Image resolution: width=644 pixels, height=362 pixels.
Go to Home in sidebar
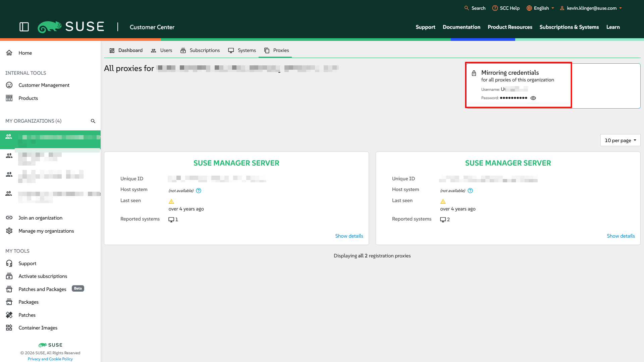25,53
